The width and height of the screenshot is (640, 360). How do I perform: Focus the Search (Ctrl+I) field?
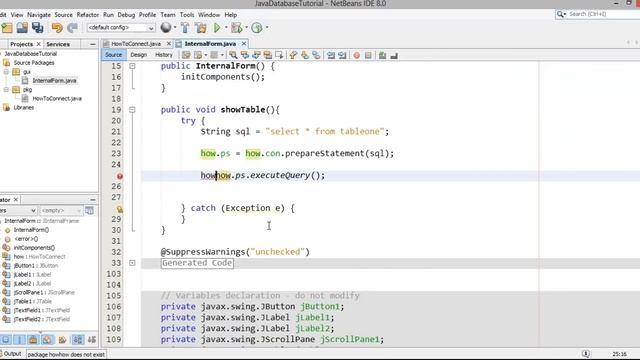pos(602,14)
